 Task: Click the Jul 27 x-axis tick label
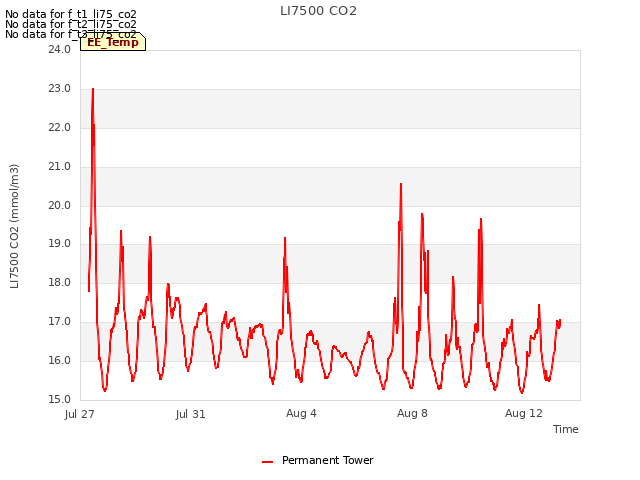tap(80, 414)
